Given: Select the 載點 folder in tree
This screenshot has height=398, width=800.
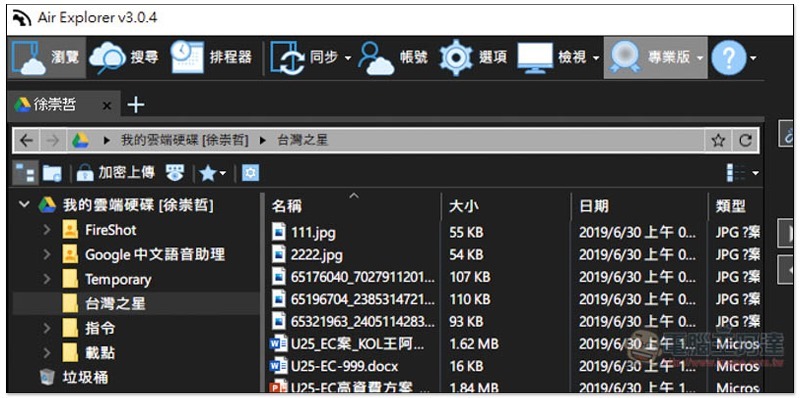Looking at the screenshot, I should click(x=89, y=353).
